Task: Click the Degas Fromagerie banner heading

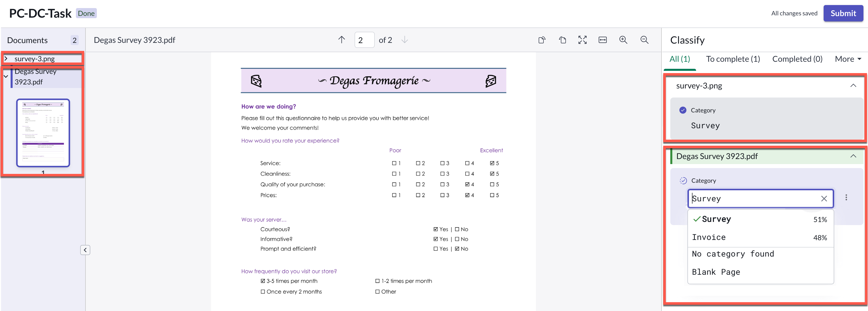Action: (x=374, y=80)
